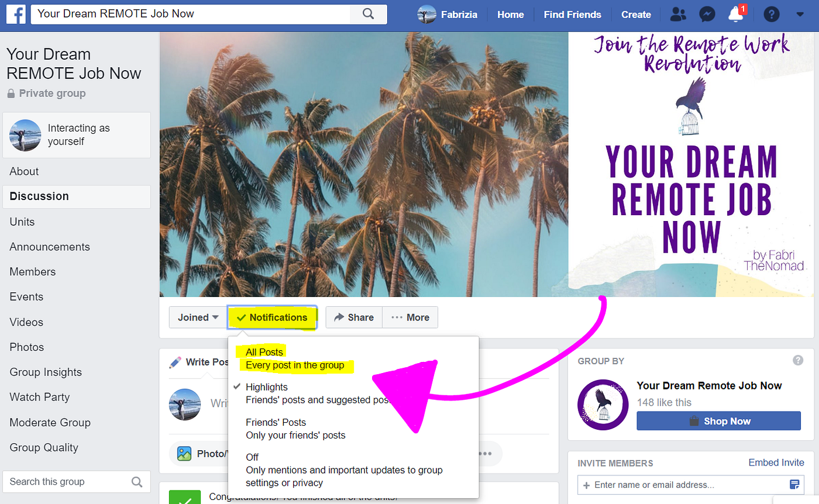
Task: Toggle the Notifications dropdown button
Action: click(272, 317)
